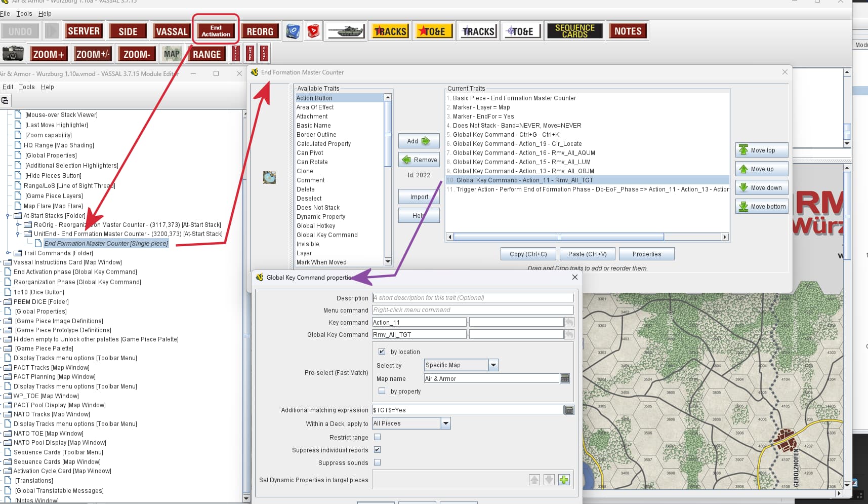Open the white NATO TRACKS button
The image size is (868, 504).
tap(478, 31)
